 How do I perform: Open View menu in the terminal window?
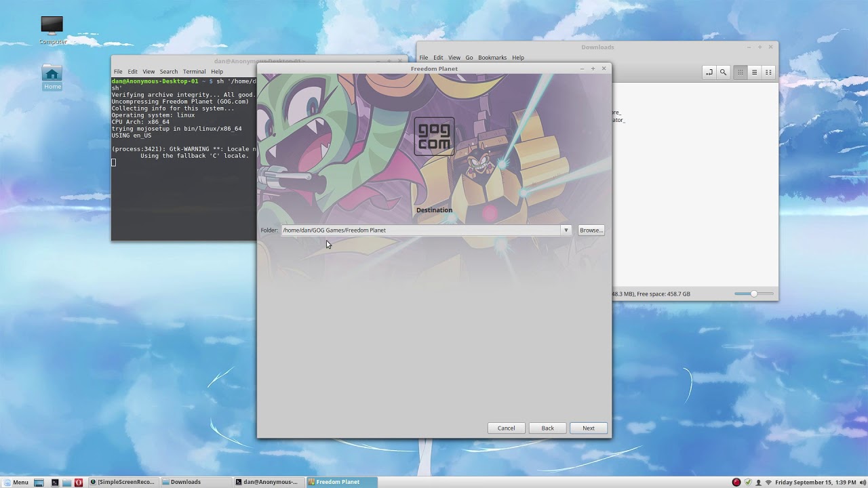149,72
